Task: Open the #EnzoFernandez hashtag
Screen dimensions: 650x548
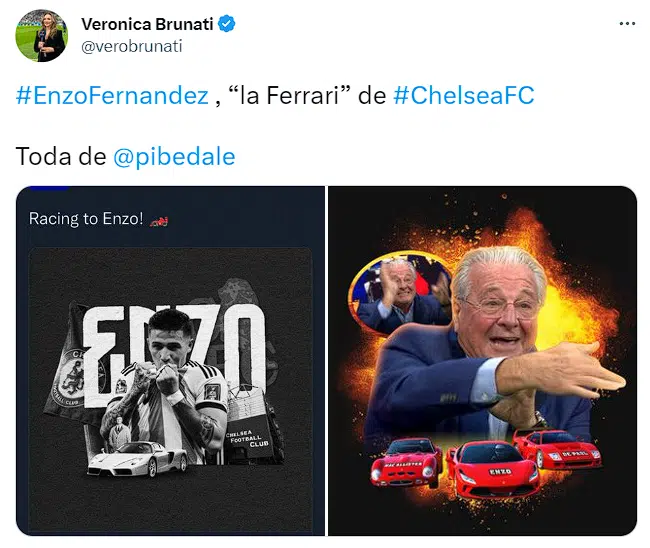Action: click(112, 95)
